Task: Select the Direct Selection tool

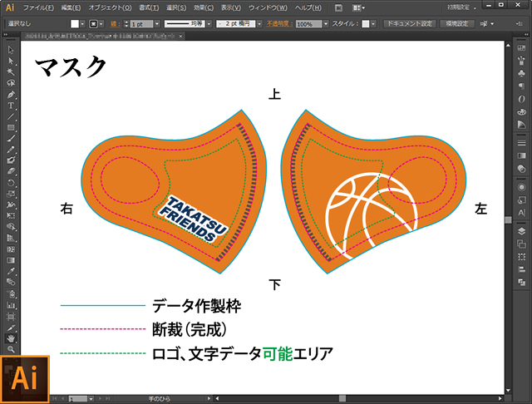Action: (x=11, y=61)
